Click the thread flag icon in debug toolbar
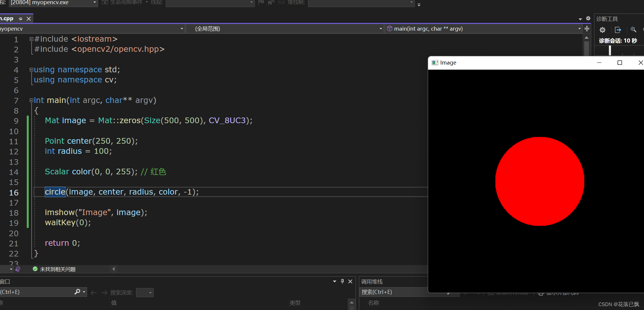Image resolution: width=644 pixels, height=310 pixels. (x=261, y=2)
